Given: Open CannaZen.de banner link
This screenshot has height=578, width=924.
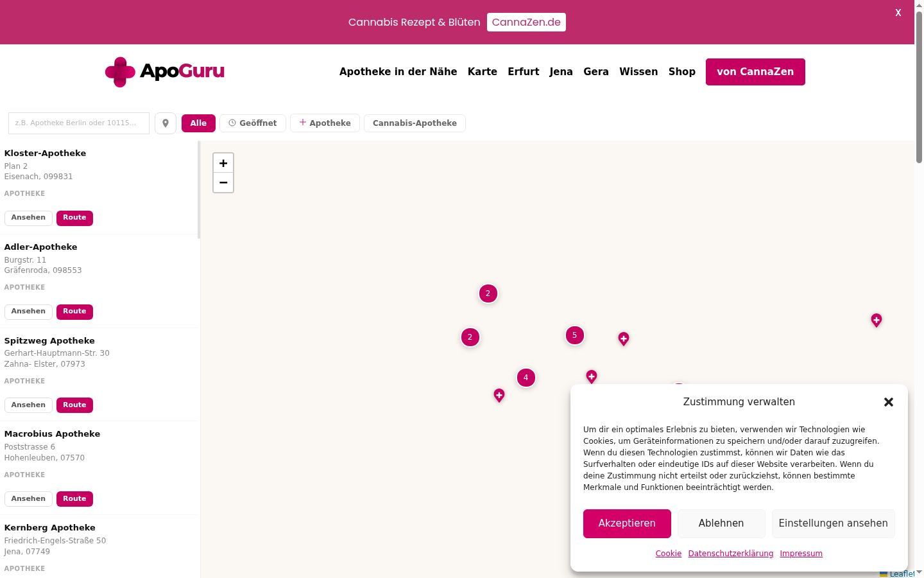Looking at the screenshot, I should point(526,22).
